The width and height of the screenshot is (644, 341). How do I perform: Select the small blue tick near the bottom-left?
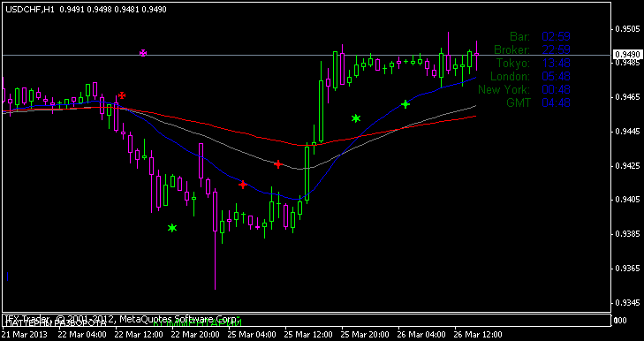(x=7, y=277)
